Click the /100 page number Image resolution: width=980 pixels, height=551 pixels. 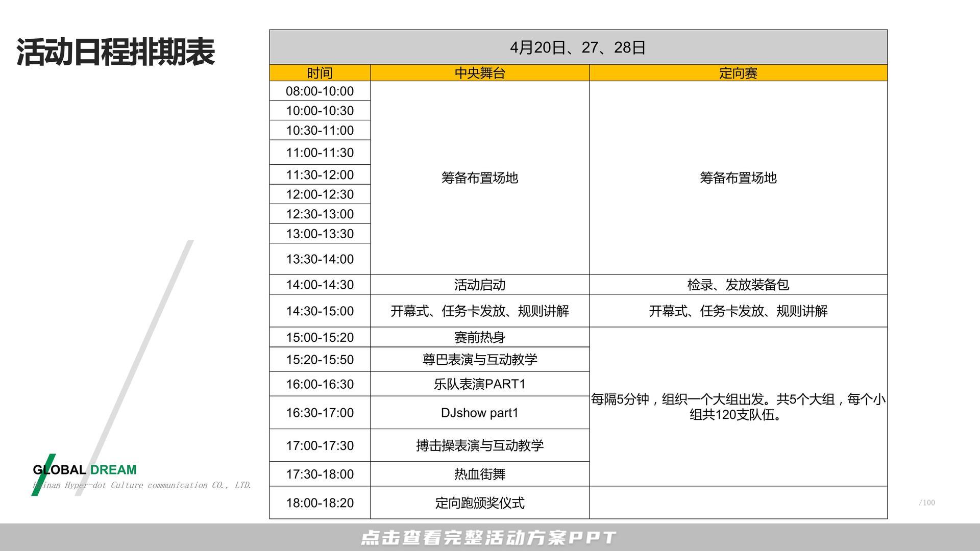tap(927, 503)
